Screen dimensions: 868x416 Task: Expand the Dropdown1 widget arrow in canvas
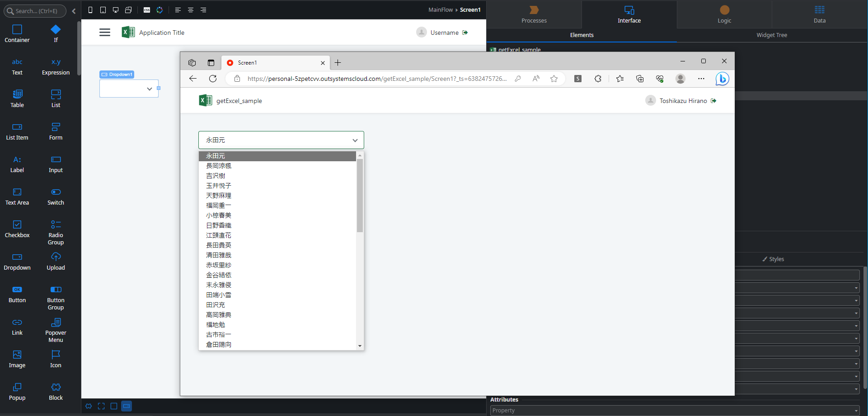coord(149,89)
